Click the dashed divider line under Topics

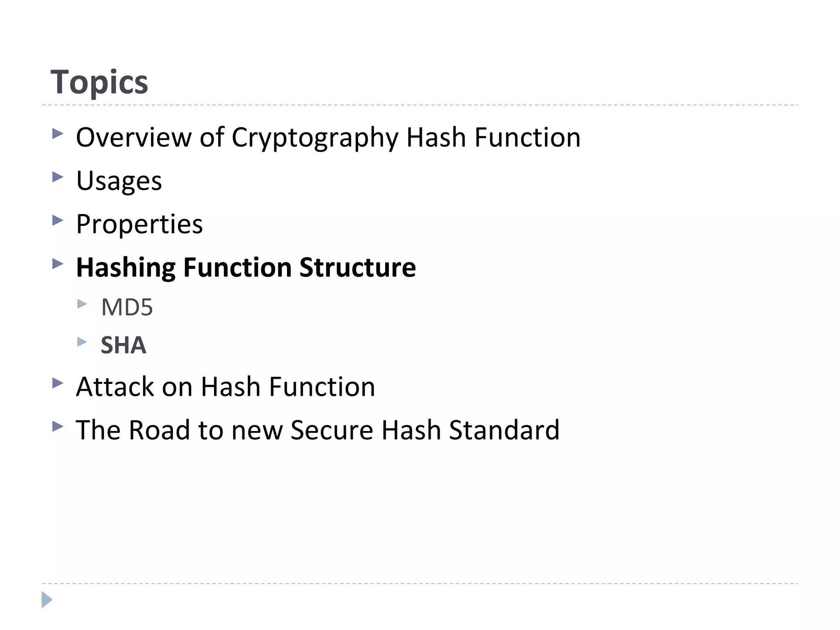coord(420,105)
